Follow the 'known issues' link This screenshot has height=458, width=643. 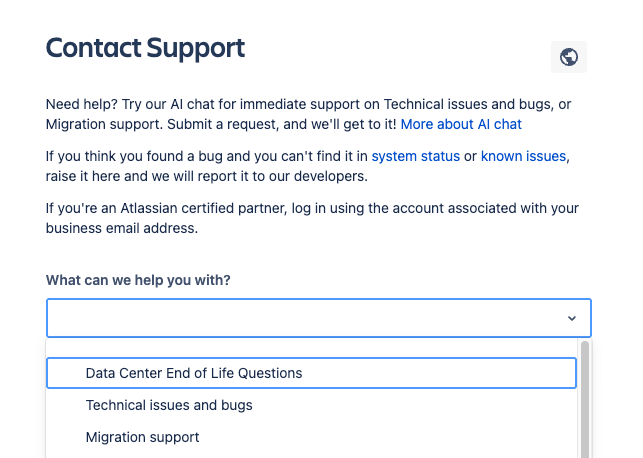point(523,156)
